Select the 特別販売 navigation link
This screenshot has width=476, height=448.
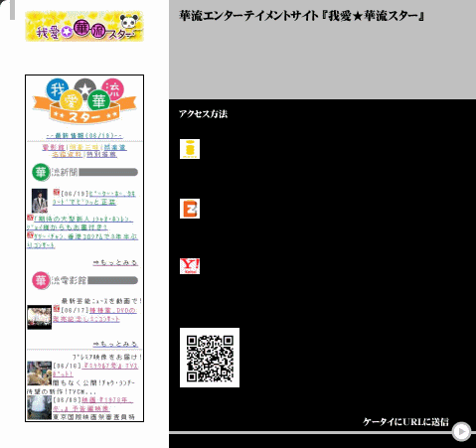point(101,155)
